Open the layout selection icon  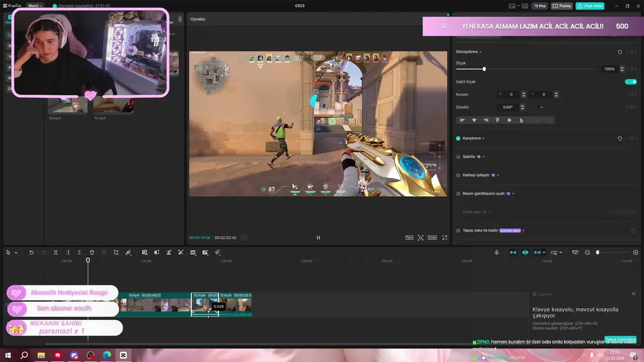click(x=513, y=6)
